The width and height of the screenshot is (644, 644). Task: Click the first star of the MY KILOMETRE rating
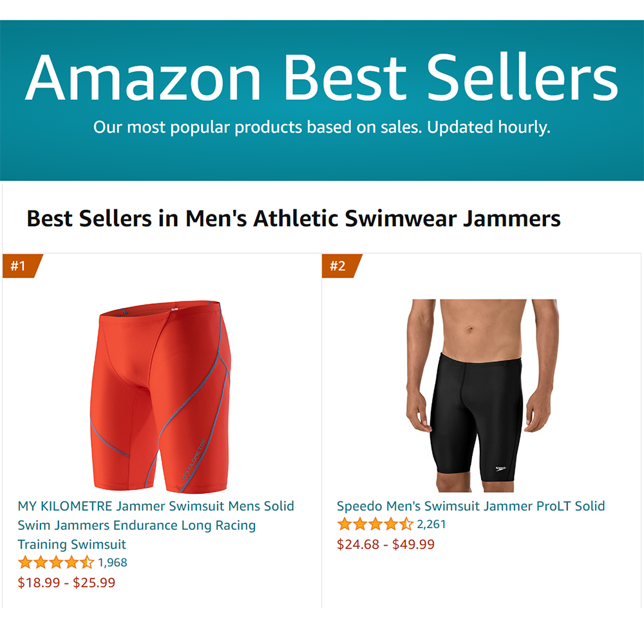[26, 562]
